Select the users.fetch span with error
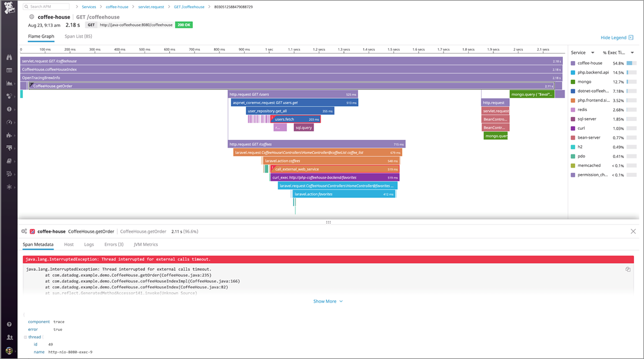 pos(296,119)
